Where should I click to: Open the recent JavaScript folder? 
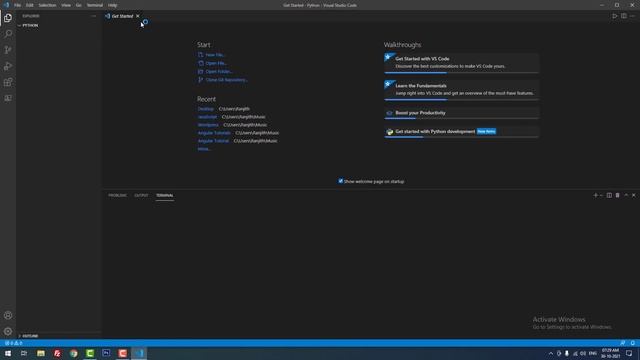[x=207, y=117]
